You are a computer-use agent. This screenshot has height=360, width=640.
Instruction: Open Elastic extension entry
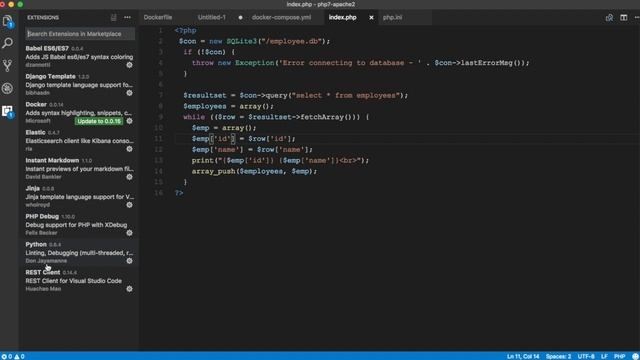[79, 140]
